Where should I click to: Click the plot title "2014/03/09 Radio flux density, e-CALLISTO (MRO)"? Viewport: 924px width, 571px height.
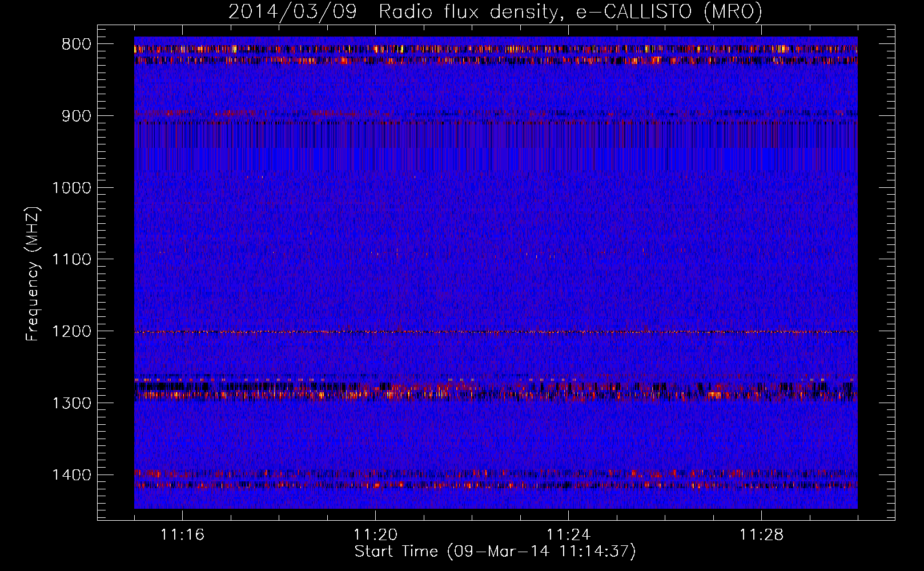point(495,11)
